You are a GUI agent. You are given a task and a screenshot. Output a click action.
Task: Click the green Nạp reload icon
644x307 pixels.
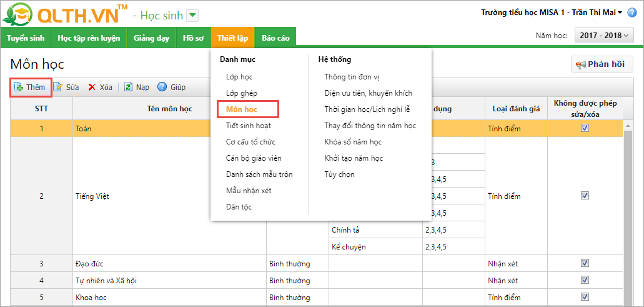(x=128, y=87)
